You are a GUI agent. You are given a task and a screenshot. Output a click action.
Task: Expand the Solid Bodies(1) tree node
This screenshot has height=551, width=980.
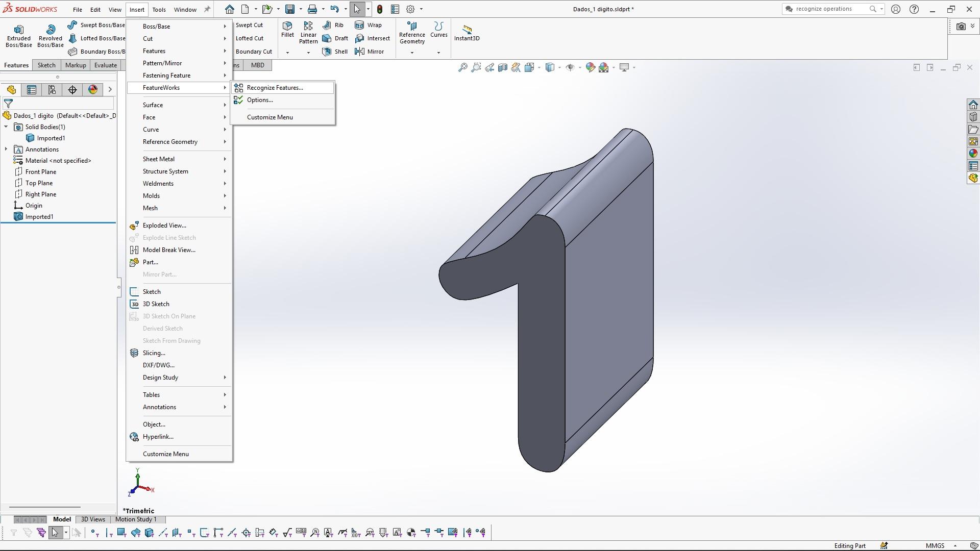(6, 127)
